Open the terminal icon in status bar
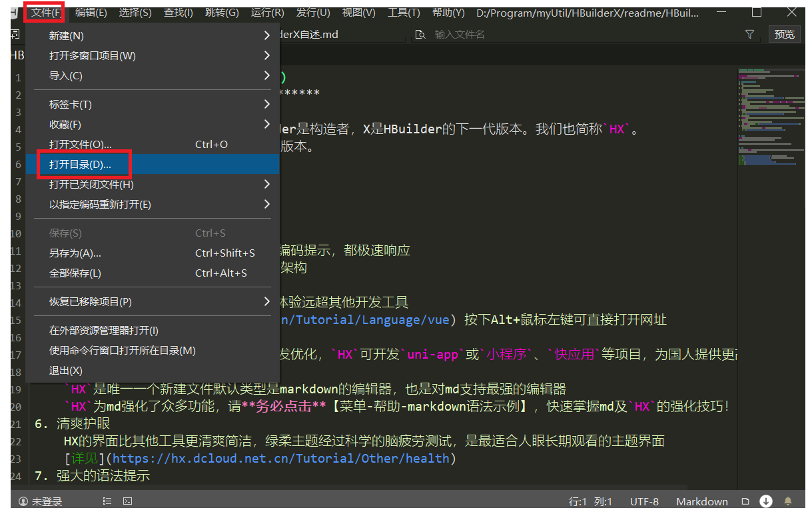This screenshot has width=812, height=514. (127, 501)
